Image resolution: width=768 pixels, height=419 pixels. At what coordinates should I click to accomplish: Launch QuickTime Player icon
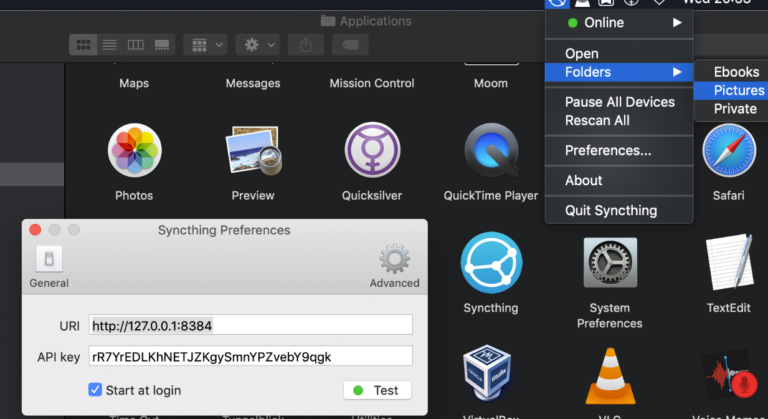pos(490,151)
